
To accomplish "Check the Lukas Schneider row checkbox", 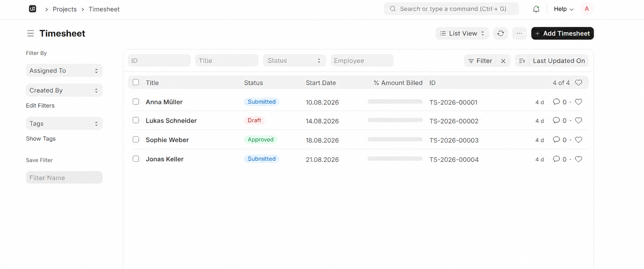I will pos(136,120).
